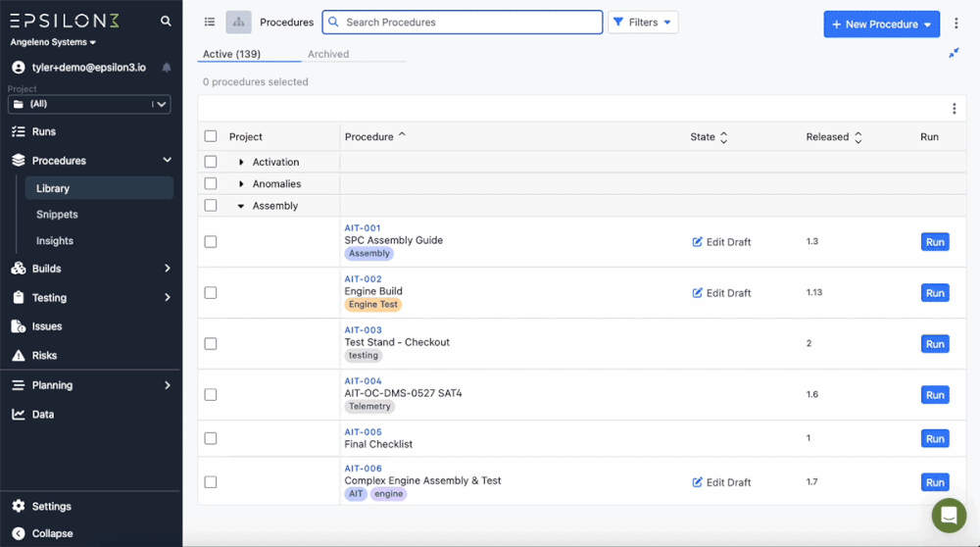The height and width of the screenshot is (547, 980).
Task: Click the search magnifier icon in sidebar
Action: [x=166, y=21]
